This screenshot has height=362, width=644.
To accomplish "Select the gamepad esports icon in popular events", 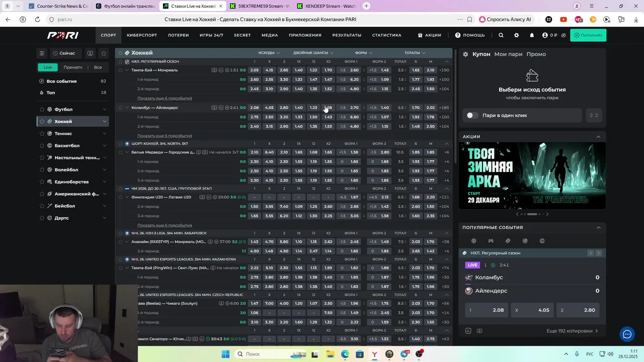I will tap(491, 241).
